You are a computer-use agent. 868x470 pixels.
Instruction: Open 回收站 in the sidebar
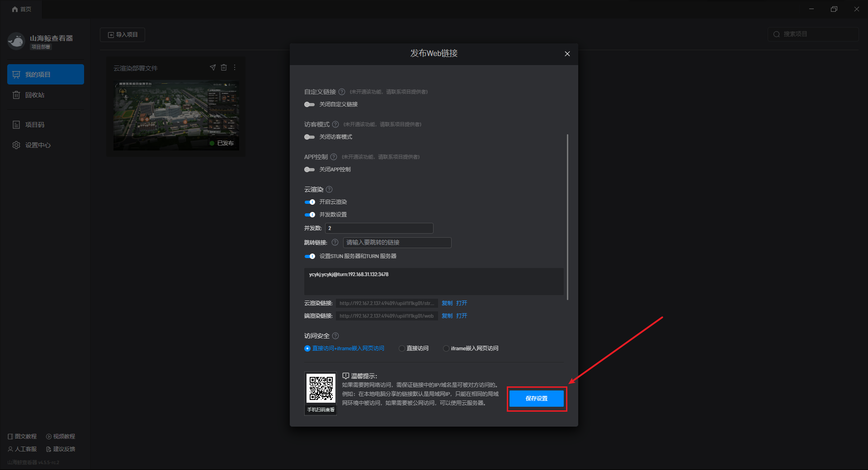(35, 95)
